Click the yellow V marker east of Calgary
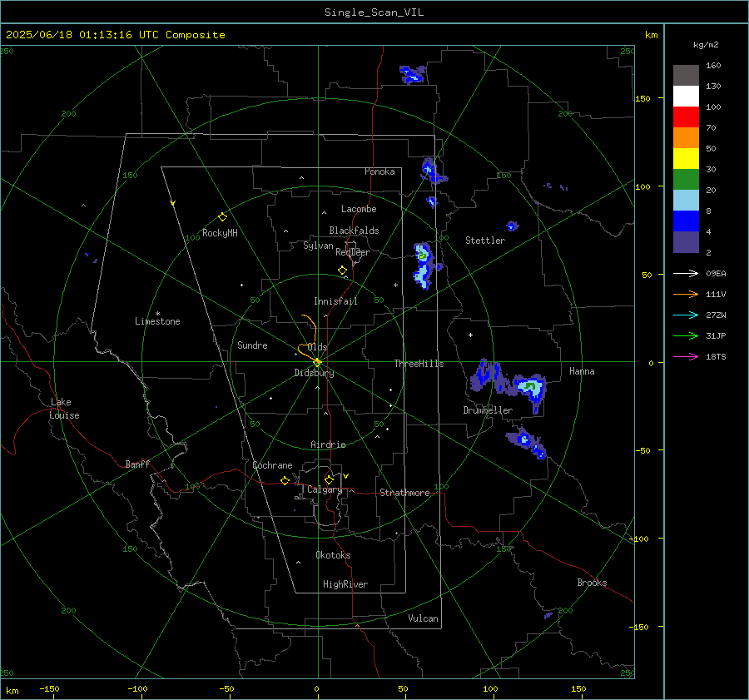The height and width of the screenshot is (700, 749). (346, 476)
